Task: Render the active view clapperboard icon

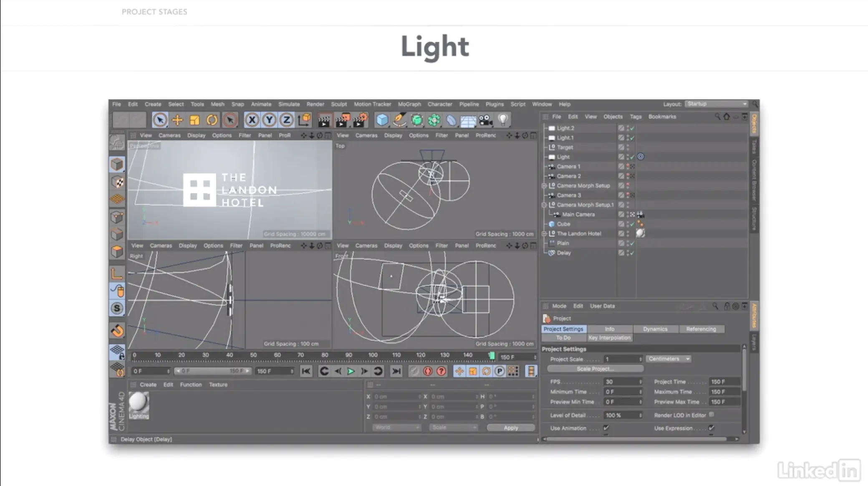Action: (x=324, y=120)
